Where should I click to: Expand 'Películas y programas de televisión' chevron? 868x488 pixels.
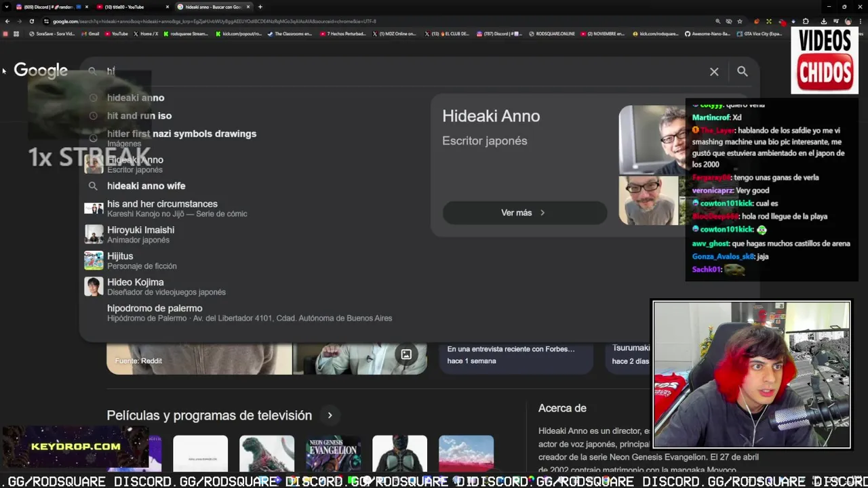pyautogui.click(x=330, y=415)
